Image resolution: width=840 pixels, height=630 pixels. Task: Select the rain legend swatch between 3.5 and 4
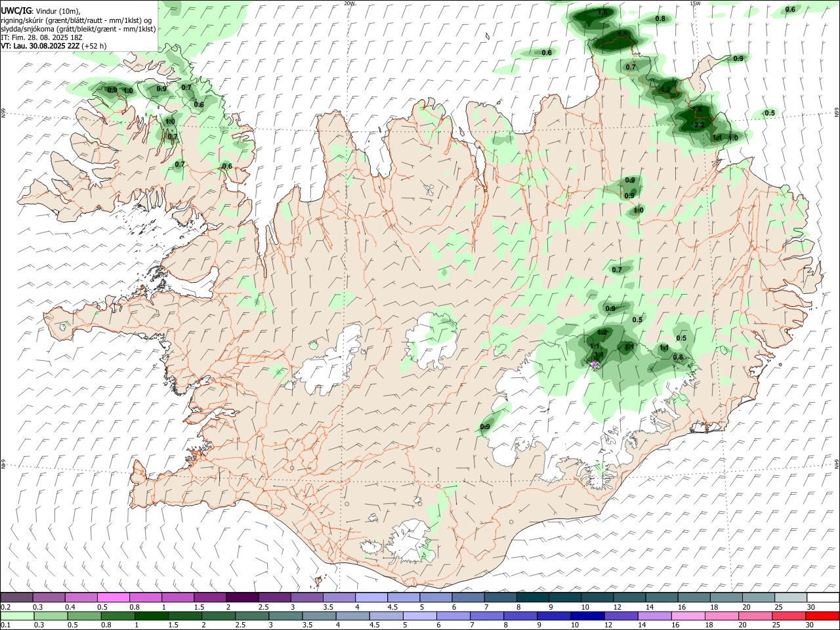coord(319,616)
